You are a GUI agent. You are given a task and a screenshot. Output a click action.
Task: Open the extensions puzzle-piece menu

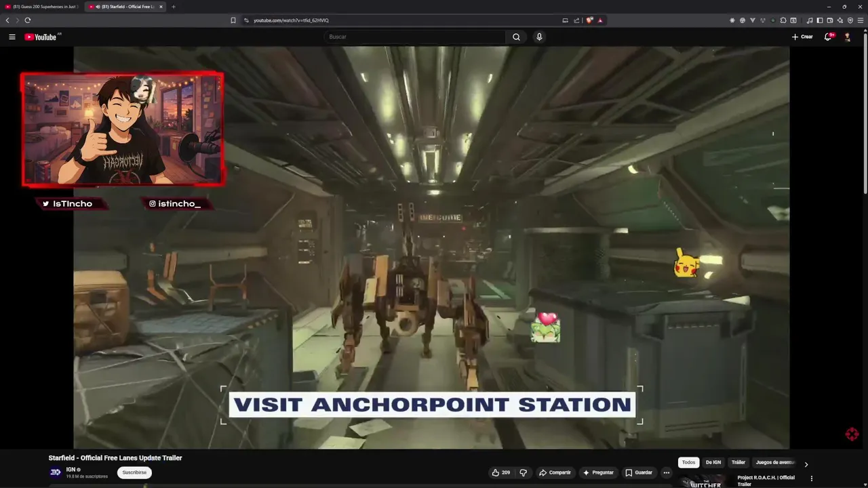(x=783, y=20)
